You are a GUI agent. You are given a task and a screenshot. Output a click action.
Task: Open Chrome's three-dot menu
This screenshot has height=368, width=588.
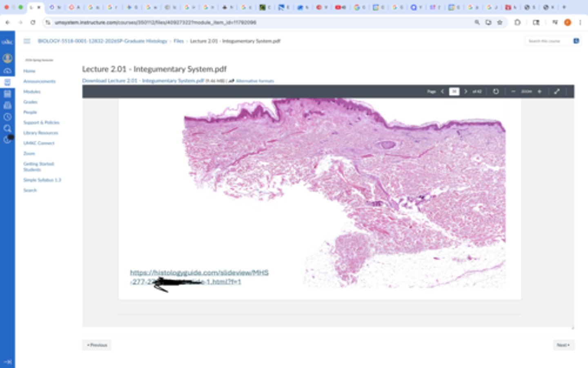(x=580, y=22)
